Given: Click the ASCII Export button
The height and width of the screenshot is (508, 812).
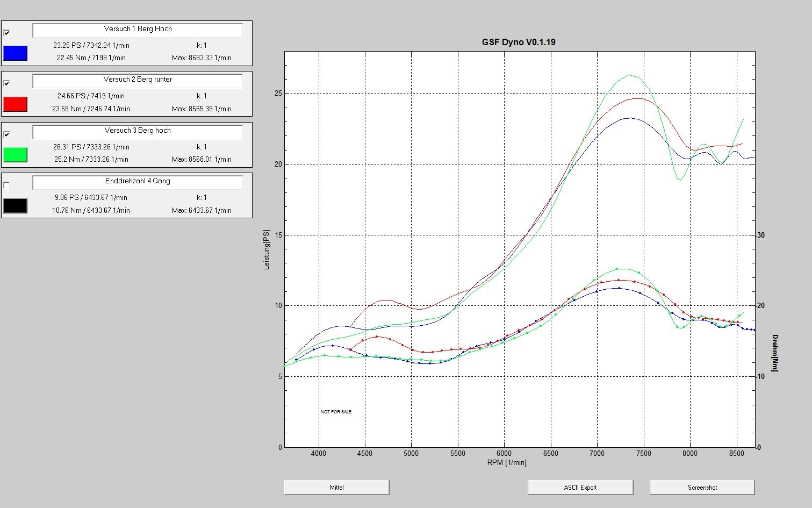Looking at the screenshot, I should tap(580, 488).
